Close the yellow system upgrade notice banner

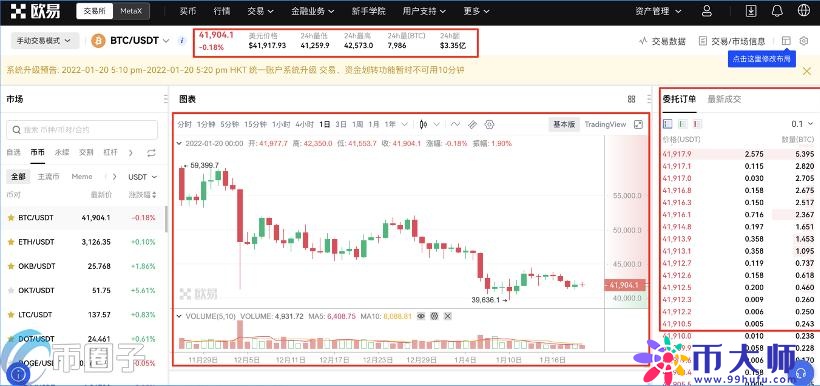click(x=806, y=71)
